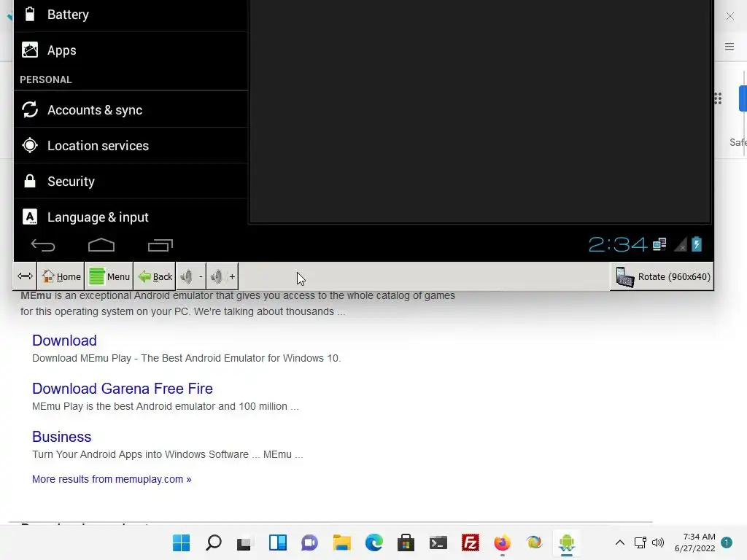
Task: Click More results from memuplay.com
Action: pos(112,479)
